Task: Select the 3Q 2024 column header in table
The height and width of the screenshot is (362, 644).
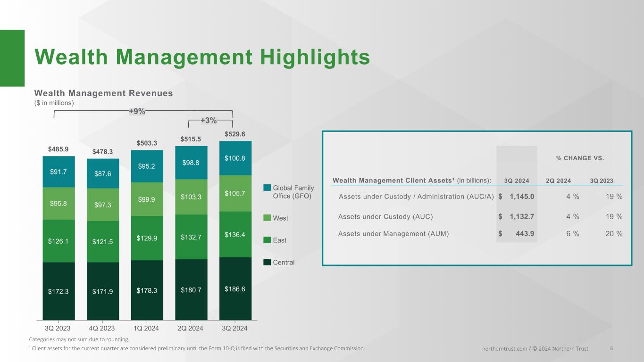Action: pyautogui.click(x=516, y=181)
